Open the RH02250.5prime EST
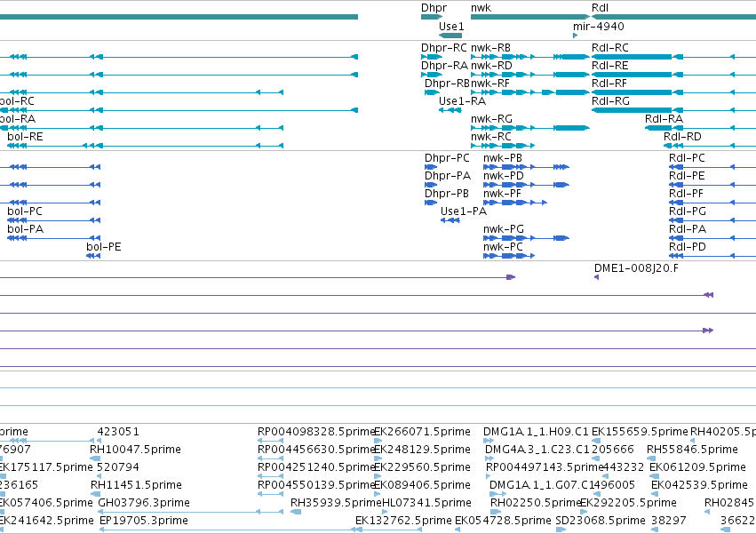756x534 pixels. pos(495,512)
